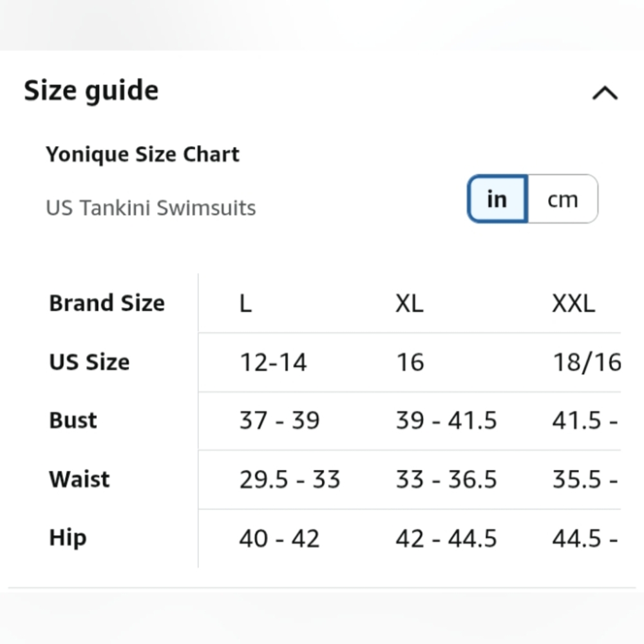Click the US Size row label
644x644 pixels.
pos(89,362)
